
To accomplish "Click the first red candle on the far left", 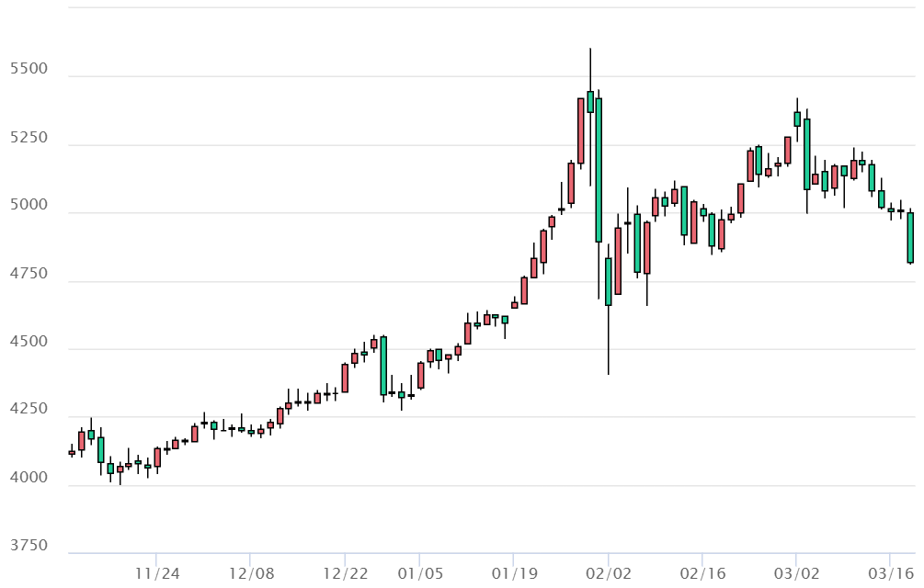I will (72, 452).
